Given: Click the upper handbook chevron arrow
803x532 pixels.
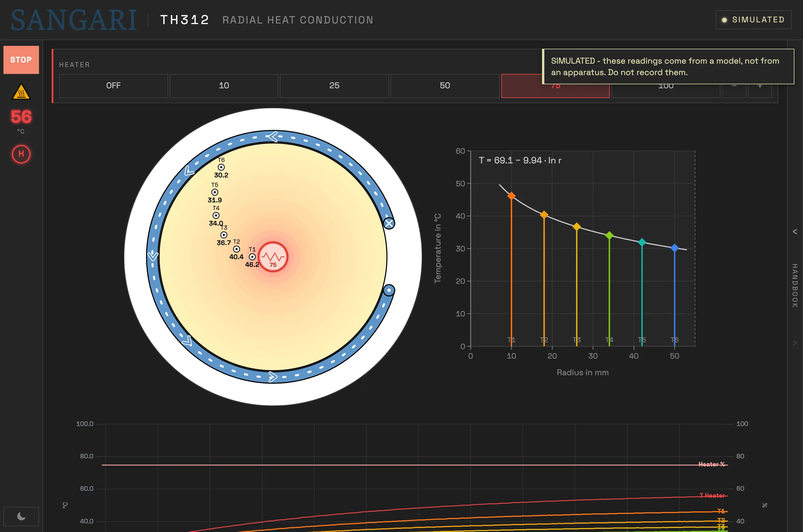Looking at the screenshot, I should 795,232.
